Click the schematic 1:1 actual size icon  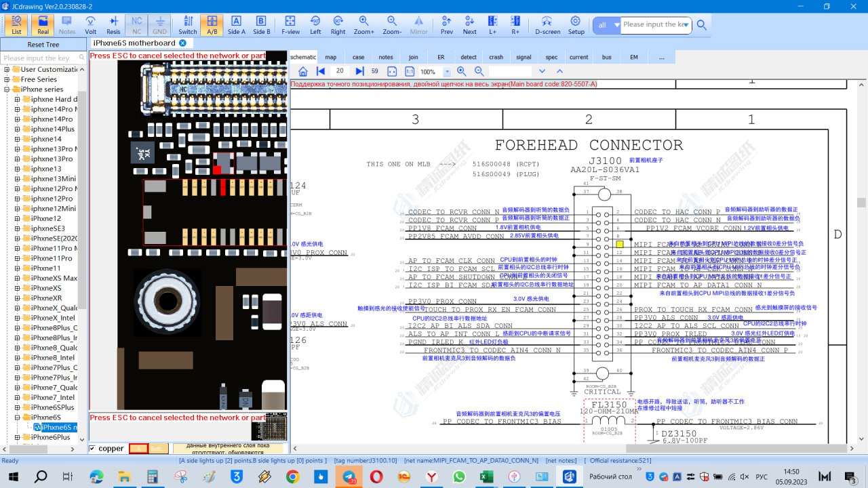click(410, 71)
